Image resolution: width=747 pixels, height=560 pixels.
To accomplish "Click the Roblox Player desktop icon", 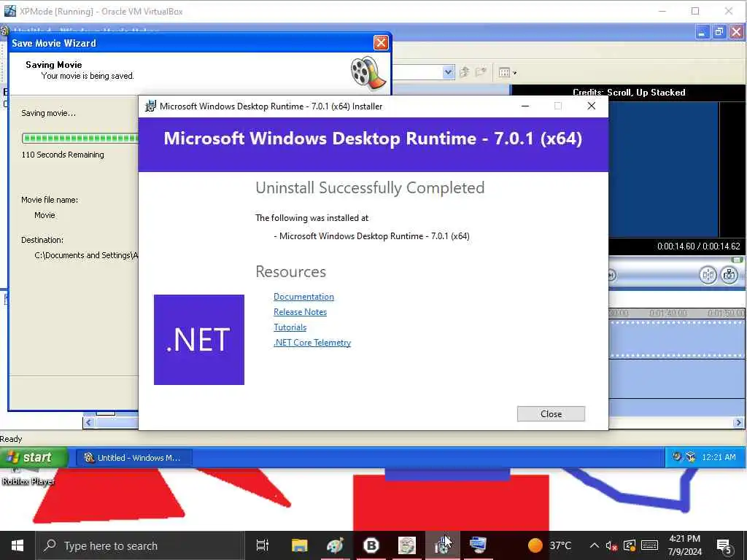I will pos(28,478).
